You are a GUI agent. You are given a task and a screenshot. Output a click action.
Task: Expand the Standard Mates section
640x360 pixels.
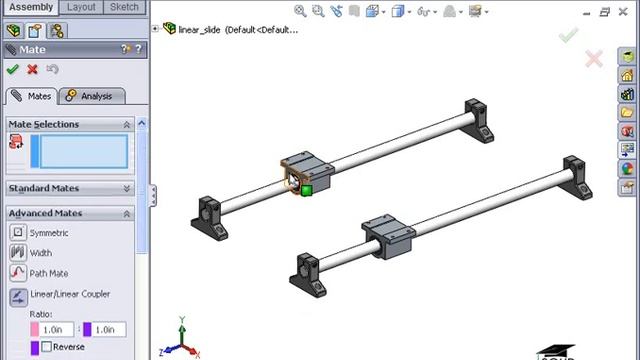coord(127,189)
